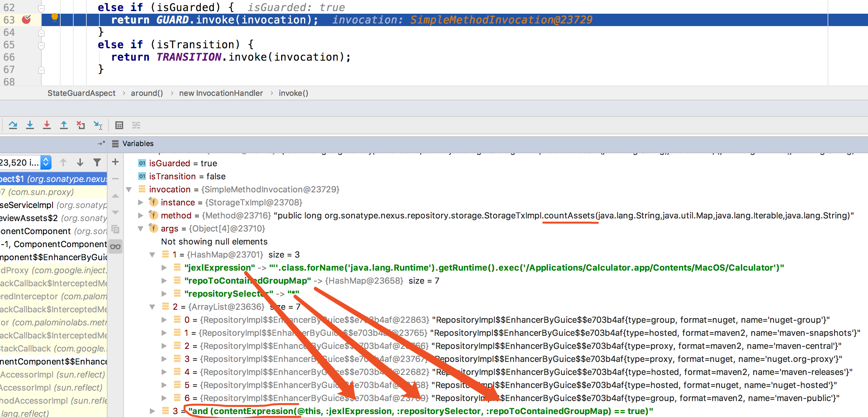Collapse the invocation variable node
The image size is (868, 418).
point(129,189)
